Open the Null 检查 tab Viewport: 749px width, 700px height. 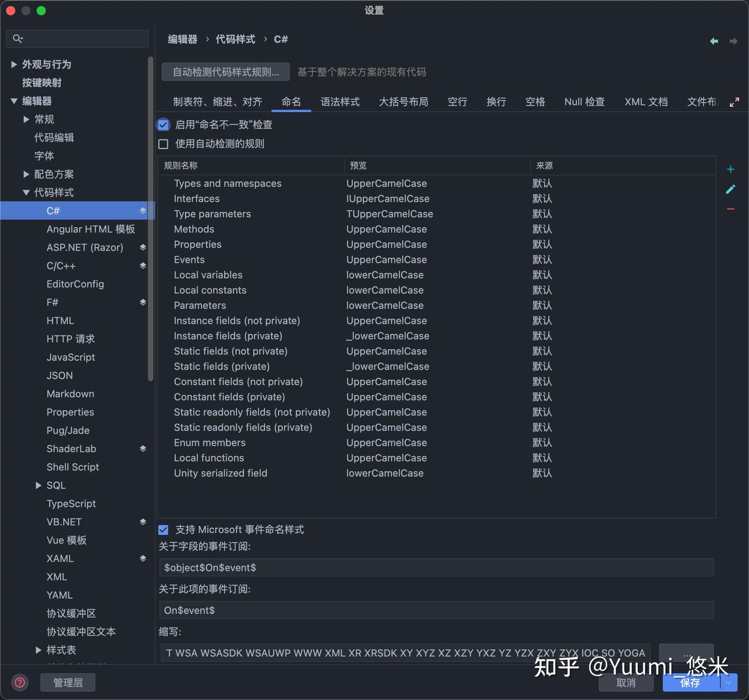point(584,102)
